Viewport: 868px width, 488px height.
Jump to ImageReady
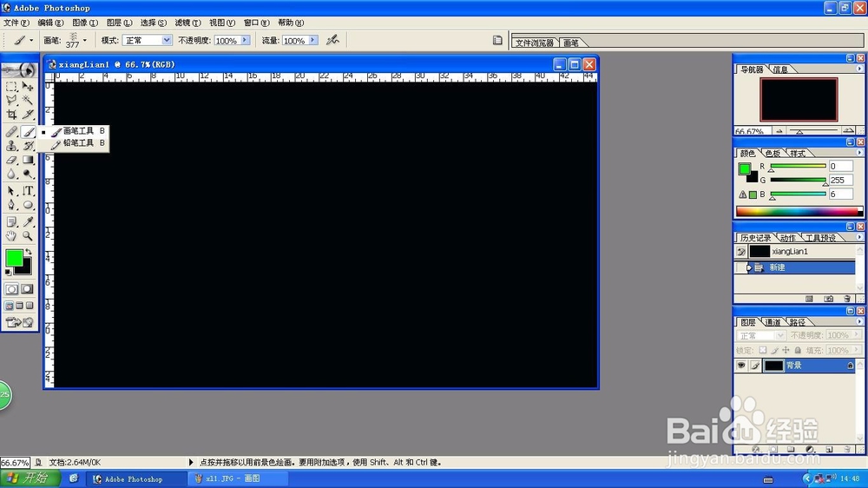pyautogui.click(x=19, y=322)
